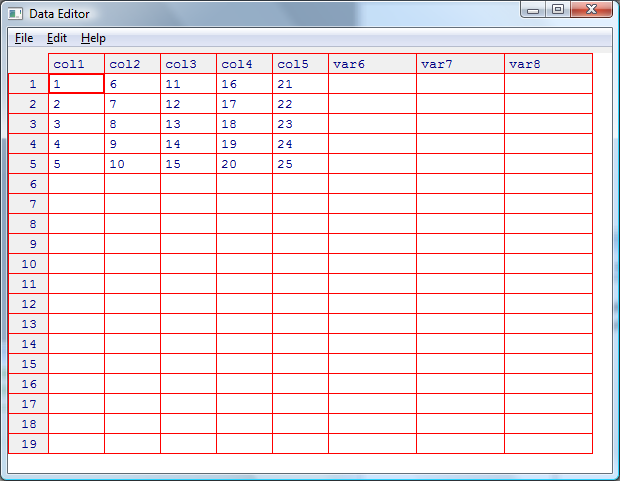Click cell with value 8 in col2
Viewport: 620px width, 481px height.
pos(132,123)
